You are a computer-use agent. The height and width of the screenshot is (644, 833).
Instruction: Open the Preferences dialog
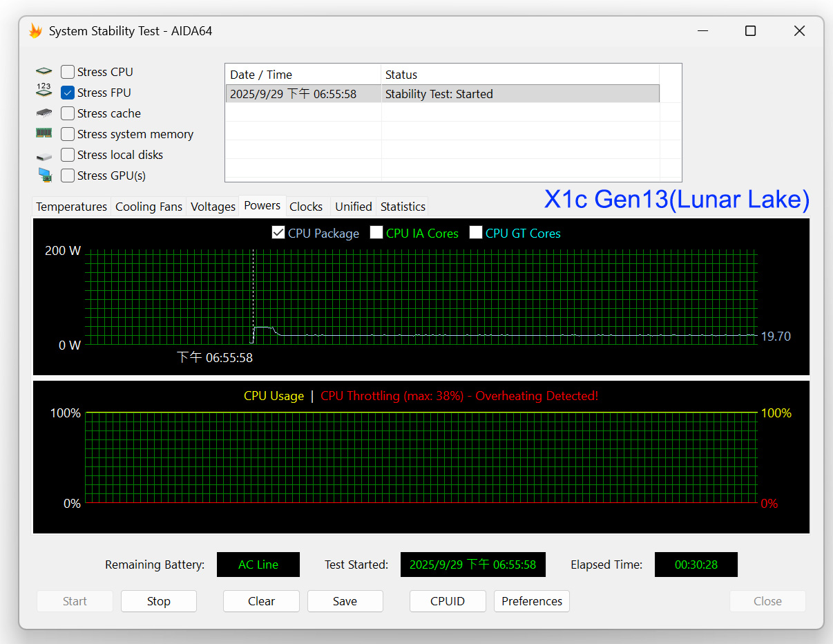(x=532, y=601)
